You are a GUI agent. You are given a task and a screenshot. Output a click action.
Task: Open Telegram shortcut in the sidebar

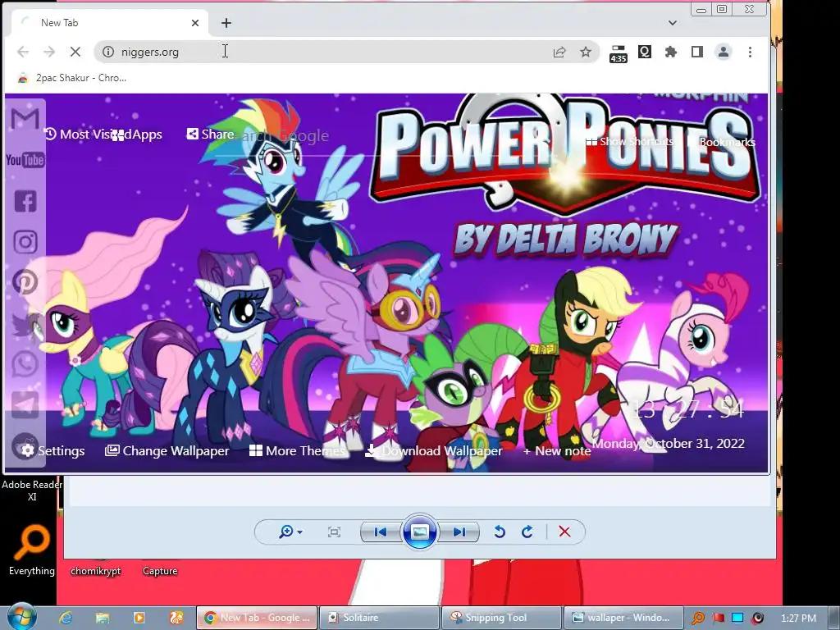(25, 404)
